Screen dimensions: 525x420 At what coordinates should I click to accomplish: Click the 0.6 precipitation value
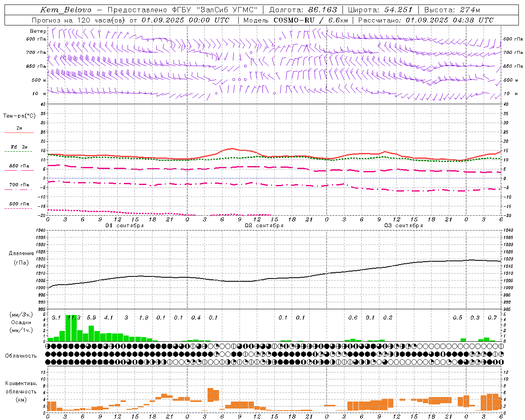coord(353,318)
